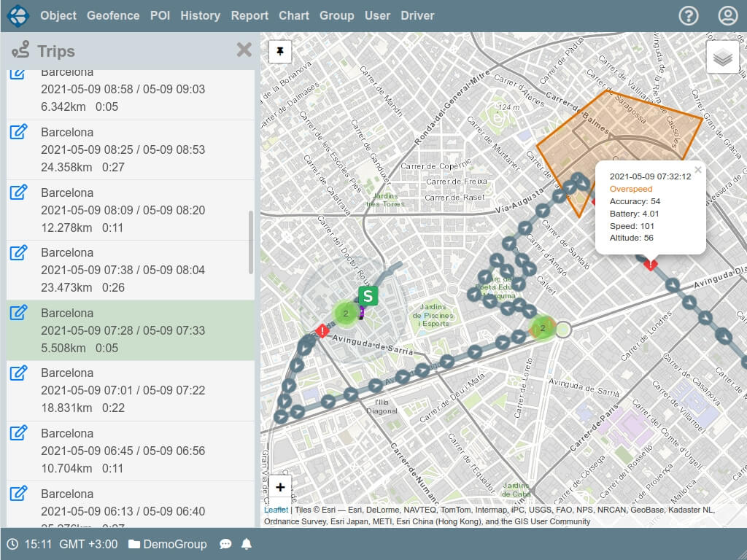Open the Geofence menu
This screenshot has height=560, width=747.
click(114, 15)
